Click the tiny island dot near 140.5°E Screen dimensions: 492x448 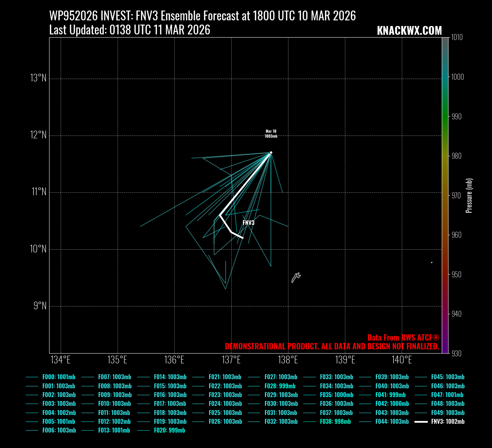(432, 262)
